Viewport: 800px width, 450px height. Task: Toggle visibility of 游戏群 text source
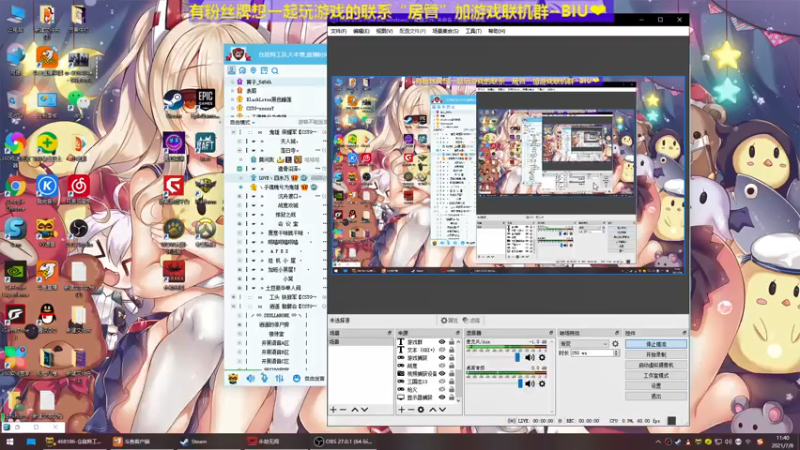pos(442,342)
